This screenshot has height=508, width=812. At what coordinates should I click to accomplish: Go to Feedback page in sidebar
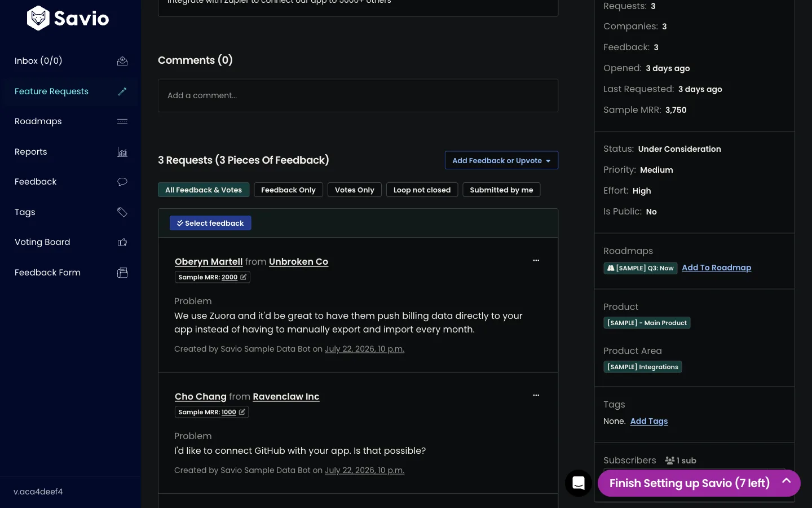point(36,182)
